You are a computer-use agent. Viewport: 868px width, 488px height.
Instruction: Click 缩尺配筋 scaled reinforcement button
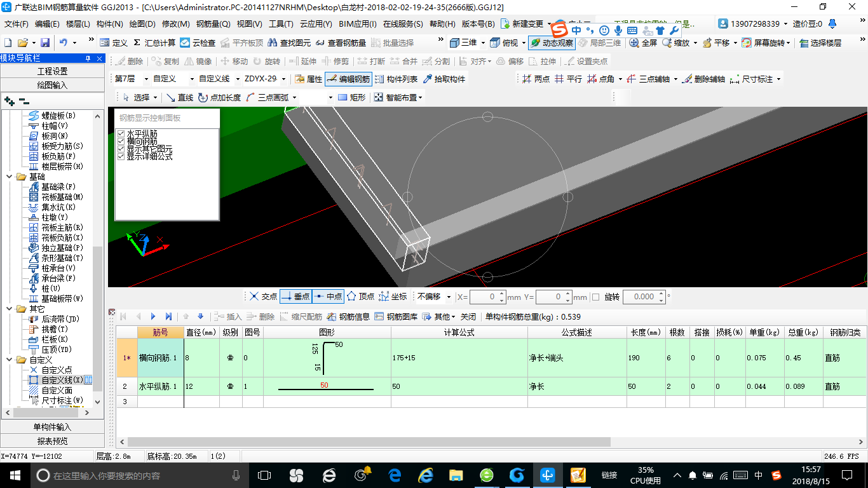[301, 316]
